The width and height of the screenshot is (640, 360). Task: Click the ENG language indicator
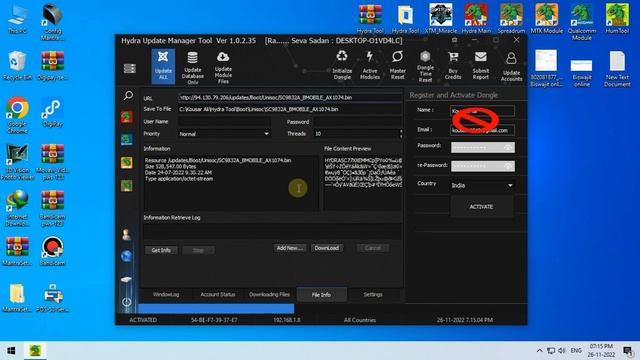click(x=576, y=351)
